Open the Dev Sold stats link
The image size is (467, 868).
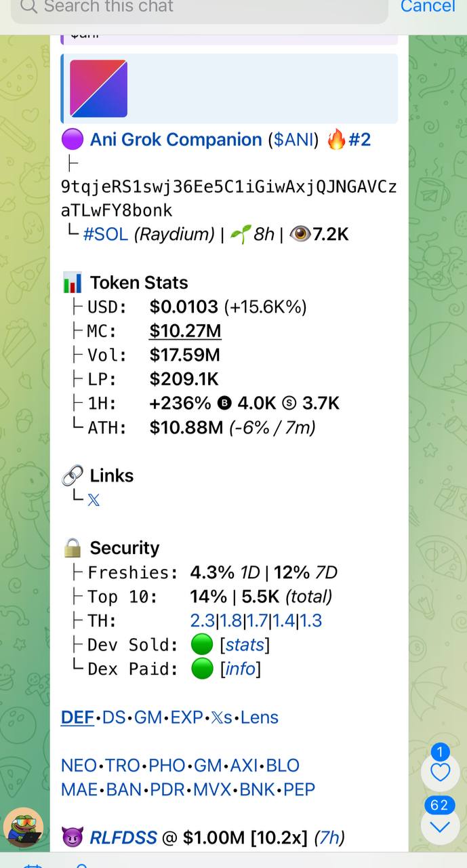tap(245, 645)
